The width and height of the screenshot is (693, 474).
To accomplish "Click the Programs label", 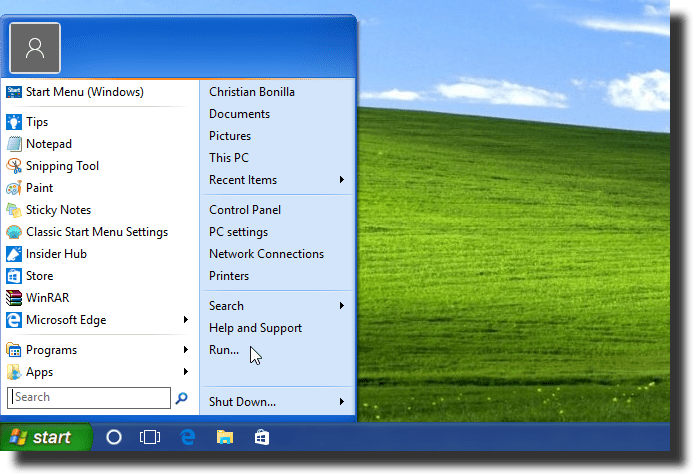I will click(x=51, y=350).
